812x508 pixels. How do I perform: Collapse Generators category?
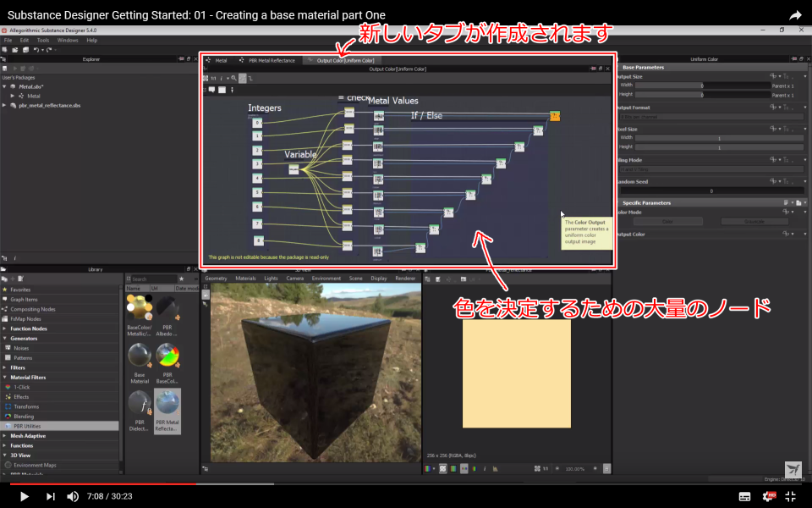pyautogui.click(x=5, y=339)
